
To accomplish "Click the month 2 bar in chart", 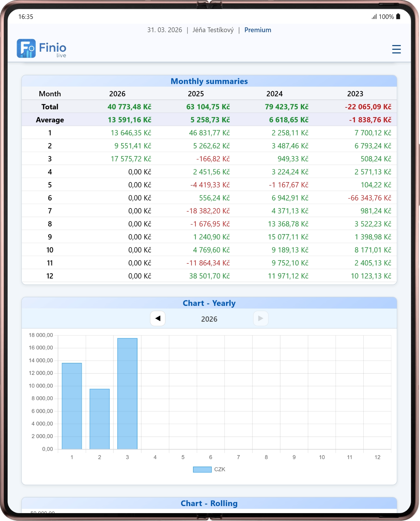I will click(99, 419).
